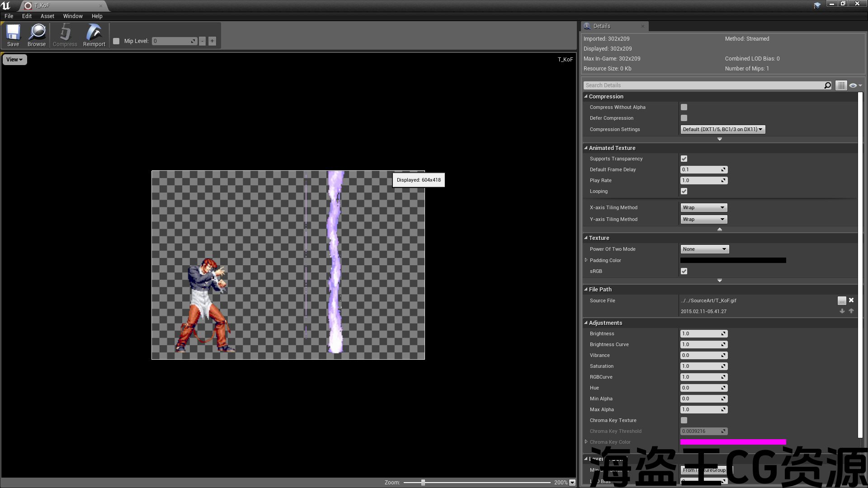The image size is (868, 488).
Task: Collapse the Adjustments section
Action: click(586, 323)
